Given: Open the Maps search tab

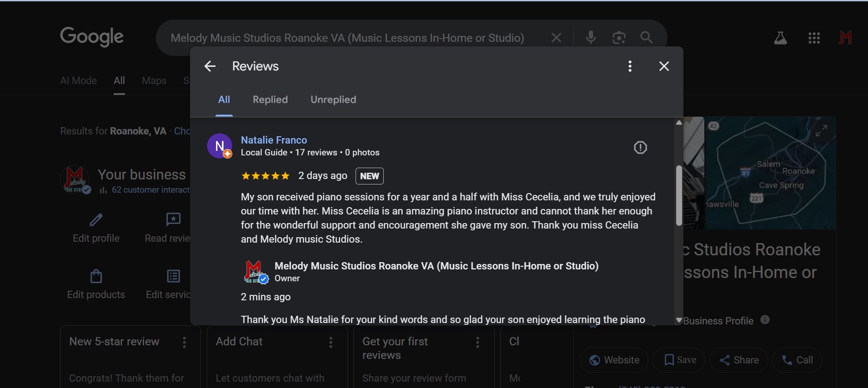Looking at the screenshot, I should (x=154, y=81).
